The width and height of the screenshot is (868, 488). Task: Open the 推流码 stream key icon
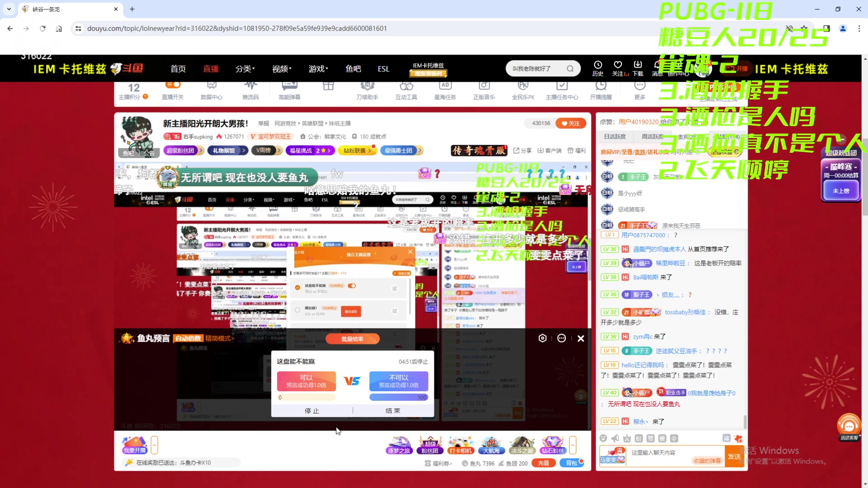coord(250,90)
